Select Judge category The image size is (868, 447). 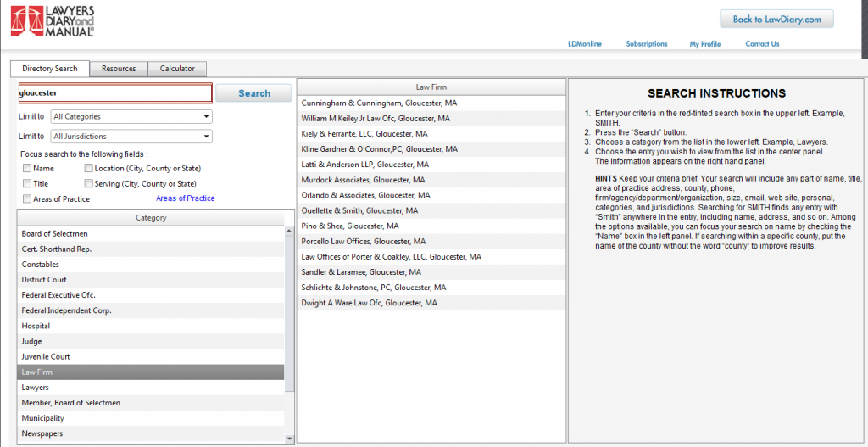click(x=151, y=341)
